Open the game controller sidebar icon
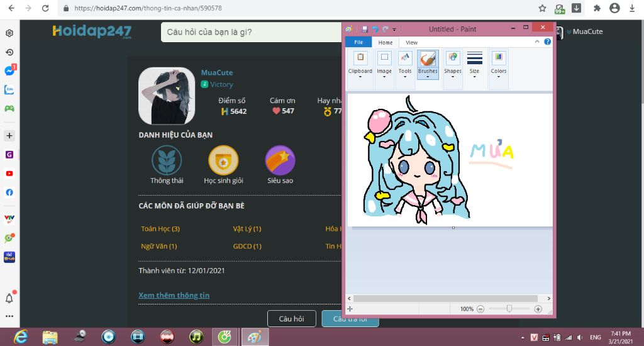Viewport: 644px width, 346px height. pyautogui.click(x=9, y=108)
